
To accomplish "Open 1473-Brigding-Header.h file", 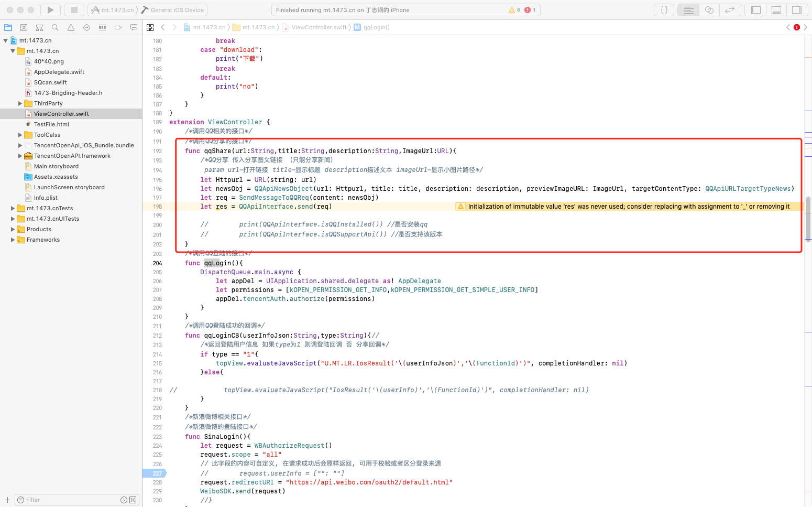I will pos(68,93).
